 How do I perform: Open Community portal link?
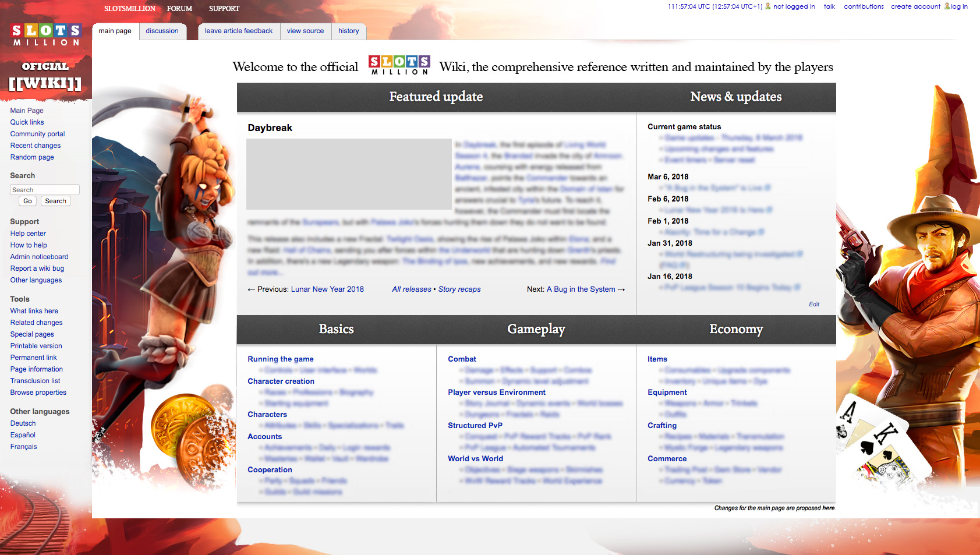(x=37, y=134)
